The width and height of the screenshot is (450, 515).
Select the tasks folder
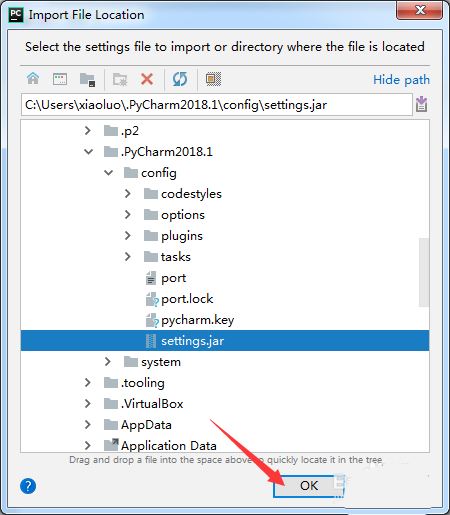(176, 257)
